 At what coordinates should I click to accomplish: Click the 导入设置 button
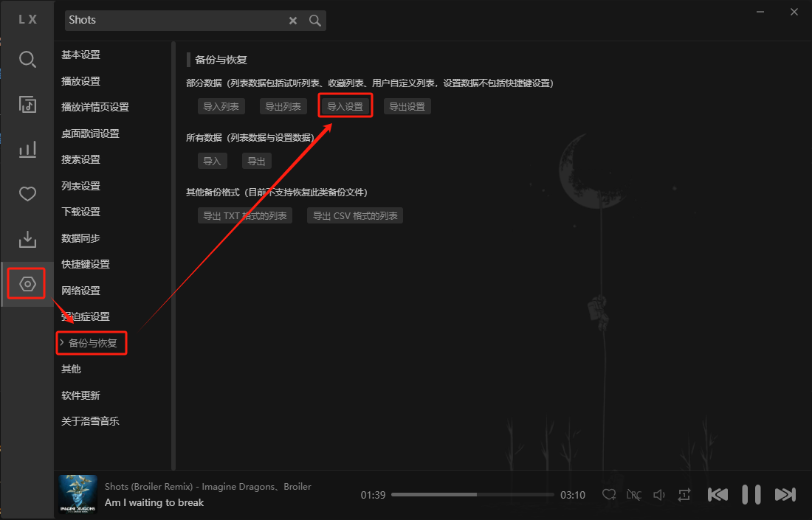point(345,106)
